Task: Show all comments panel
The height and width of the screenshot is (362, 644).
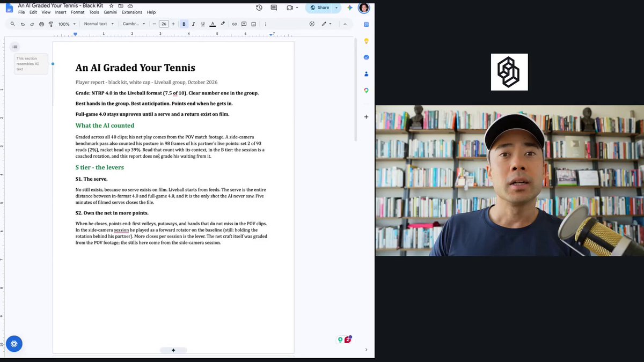Action: [274, 8]
